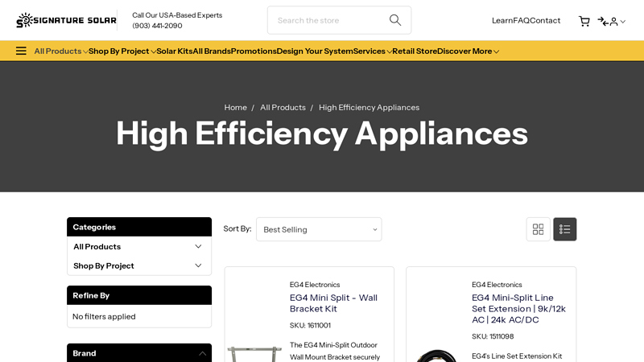Screen dimensions: 644x362
Task: Open the shopping cart
Action: [x=584, y=21]
